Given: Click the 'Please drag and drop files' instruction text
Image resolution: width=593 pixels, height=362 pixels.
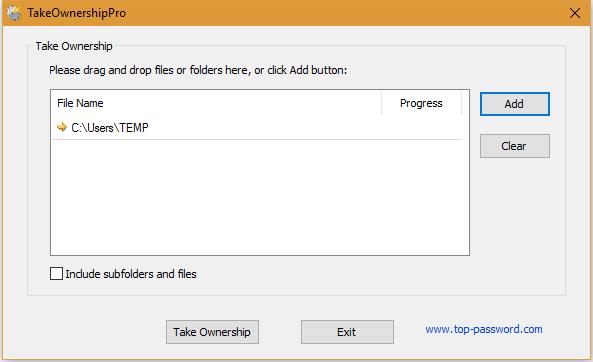Looking at the screenshot, I should (198, 70).
